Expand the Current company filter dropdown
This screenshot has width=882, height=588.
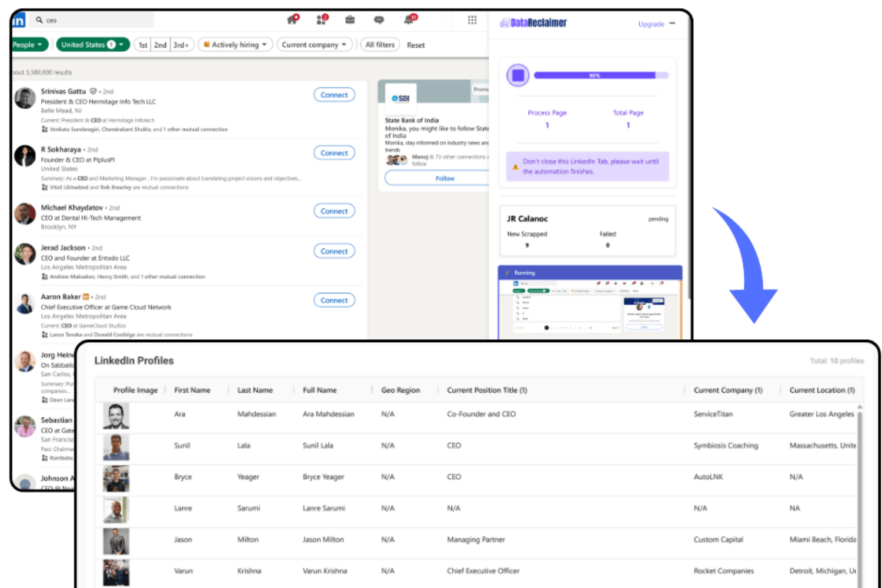[314, 45]
